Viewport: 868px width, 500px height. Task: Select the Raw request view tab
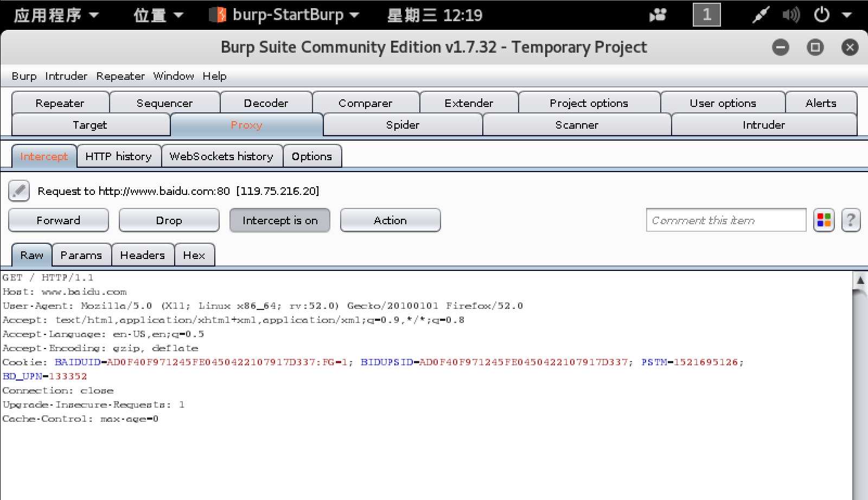click(x=32, y=255)
